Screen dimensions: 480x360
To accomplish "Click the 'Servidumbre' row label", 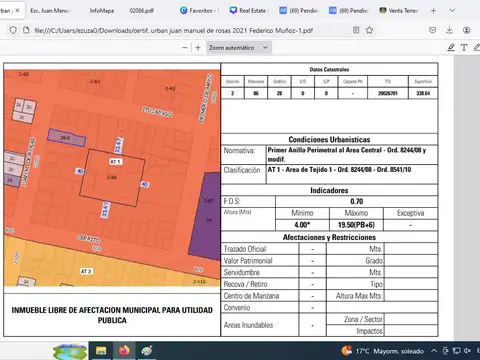I will click(x=241, y=272).
